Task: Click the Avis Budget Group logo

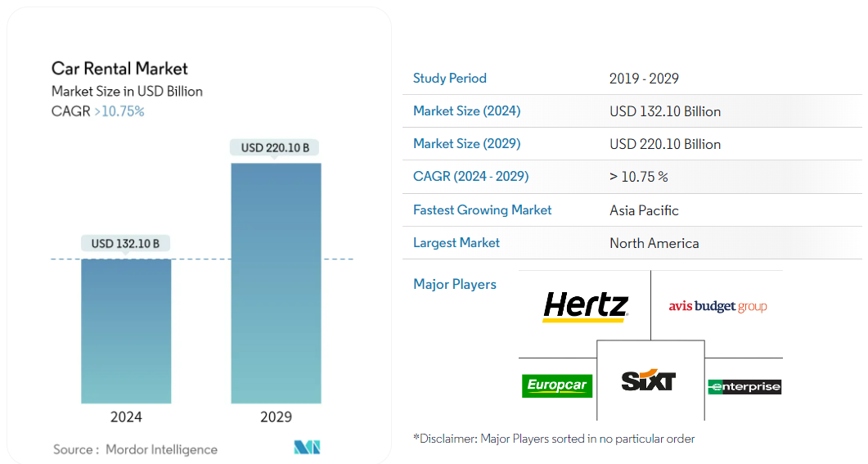Action: click(717, 307)
